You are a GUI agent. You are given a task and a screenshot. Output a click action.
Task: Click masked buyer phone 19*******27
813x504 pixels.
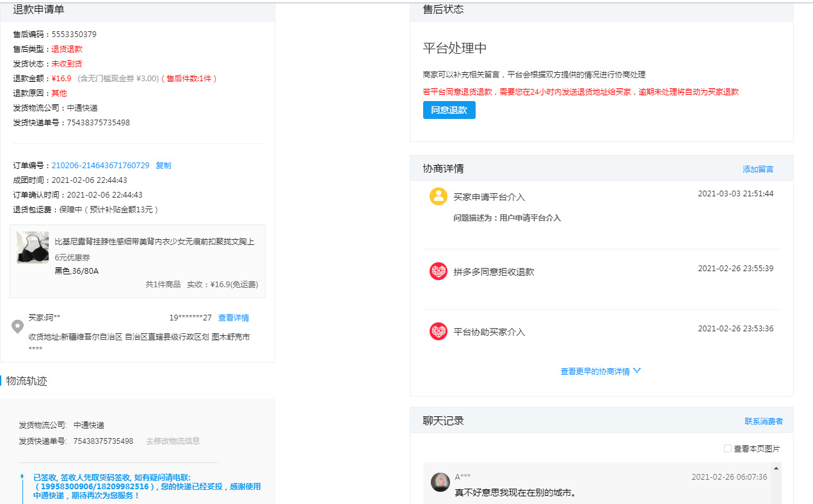[190, 317]
